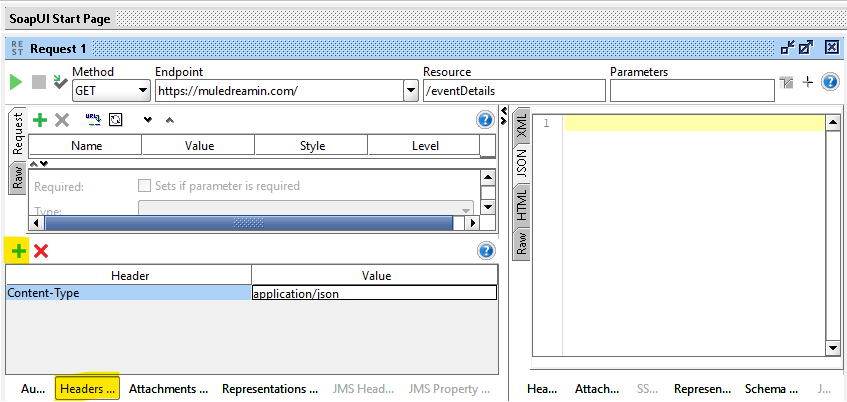Click the Resource /eventDetails input field

[x=514, y=91]
